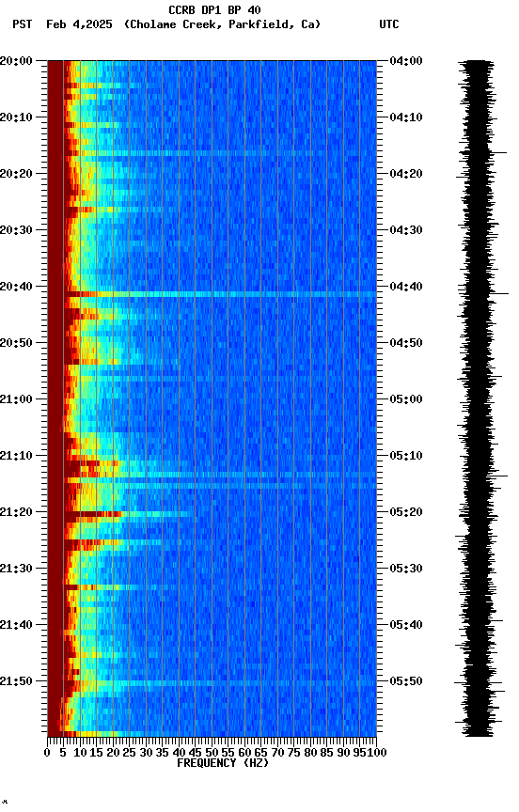Image resolution: width=519 pixels, height=812 pixels.
Task: Click frequency axis label '85'
Action: tap(327, 753)
